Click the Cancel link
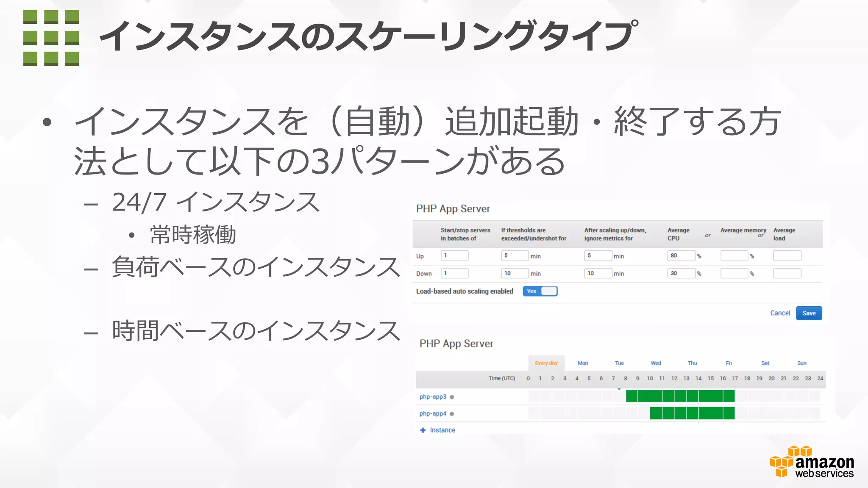 [780, 313]
